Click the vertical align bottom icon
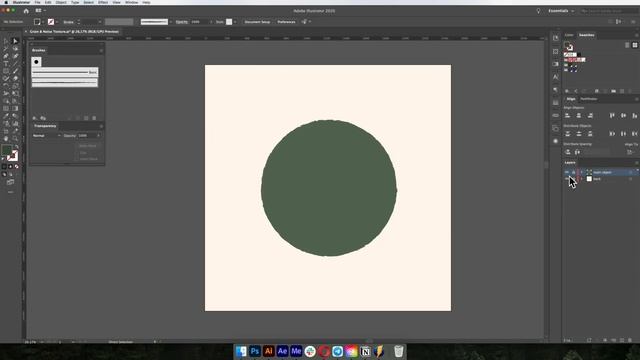Viewport: 640px width, 360px height. (635, 116)
